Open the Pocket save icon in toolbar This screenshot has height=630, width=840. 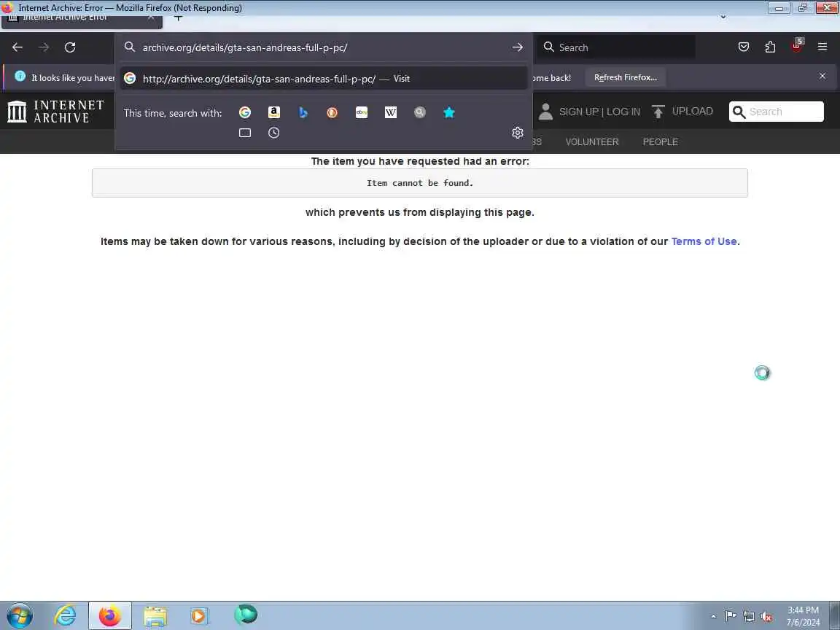[x=744, y=47]
